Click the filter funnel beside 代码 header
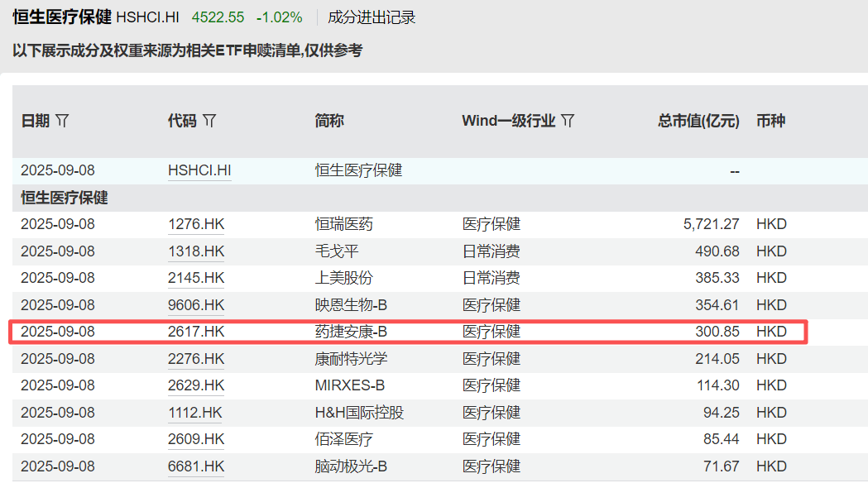 pos(209,120)
